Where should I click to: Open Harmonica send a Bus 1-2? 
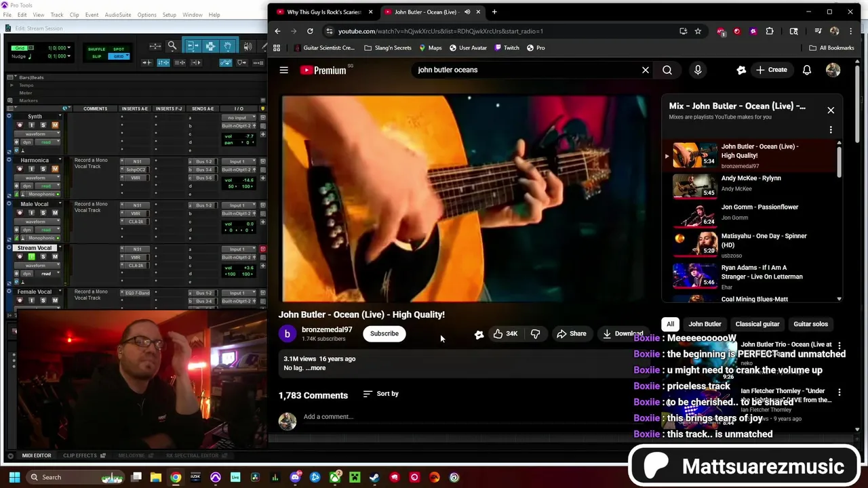tap(204, 162)
